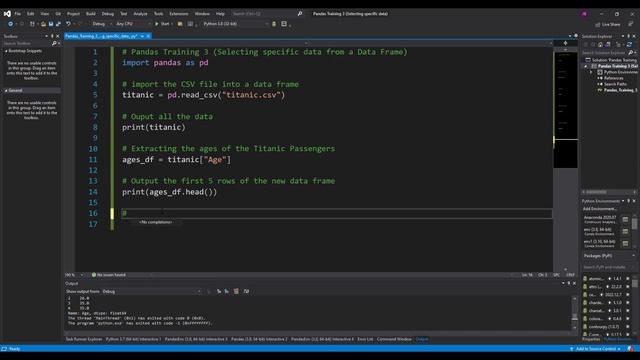
Task: Open the Extensions menu
Action: pos(179,13)
